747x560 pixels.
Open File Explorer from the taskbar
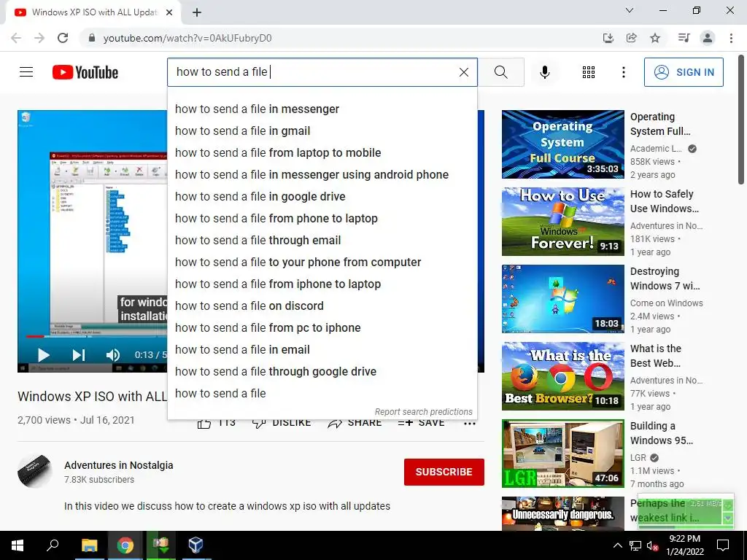click(89, 545)
